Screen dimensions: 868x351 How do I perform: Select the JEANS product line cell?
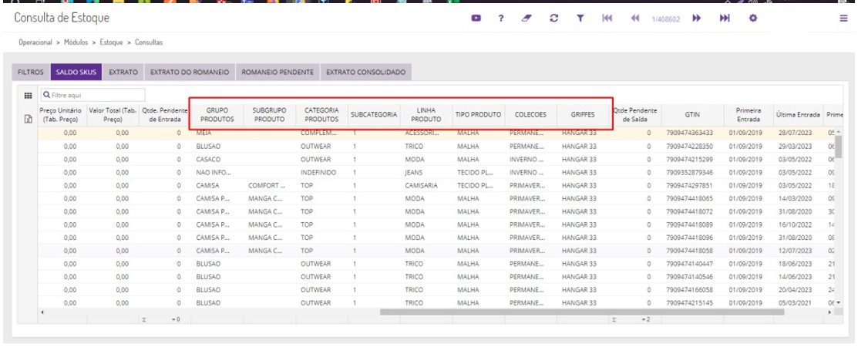pyautogui.click(x=426, y=172)
